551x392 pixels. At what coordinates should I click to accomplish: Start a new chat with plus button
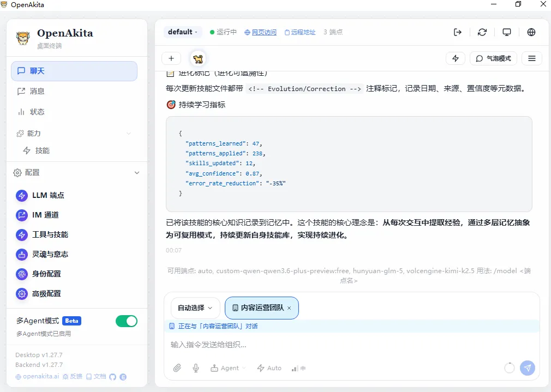tap(171, 58)
